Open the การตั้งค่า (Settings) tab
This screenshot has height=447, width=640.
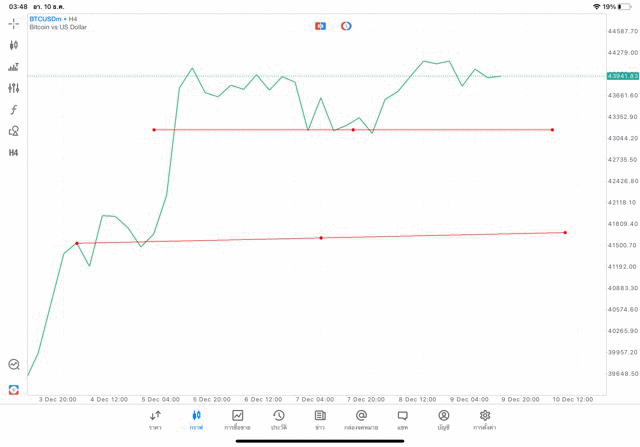click(485, 419)
